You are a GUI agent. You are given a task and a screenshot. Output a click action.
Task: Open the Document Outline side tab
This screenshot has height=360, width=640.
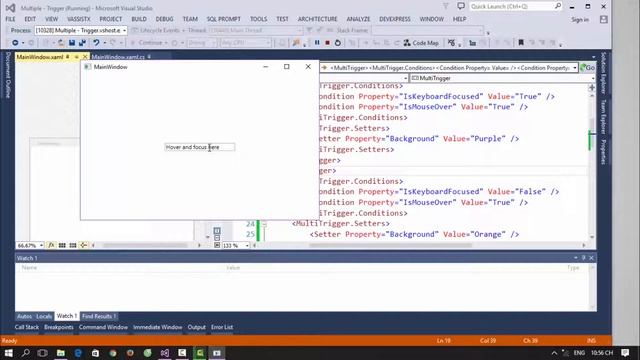tap(8, 75)
